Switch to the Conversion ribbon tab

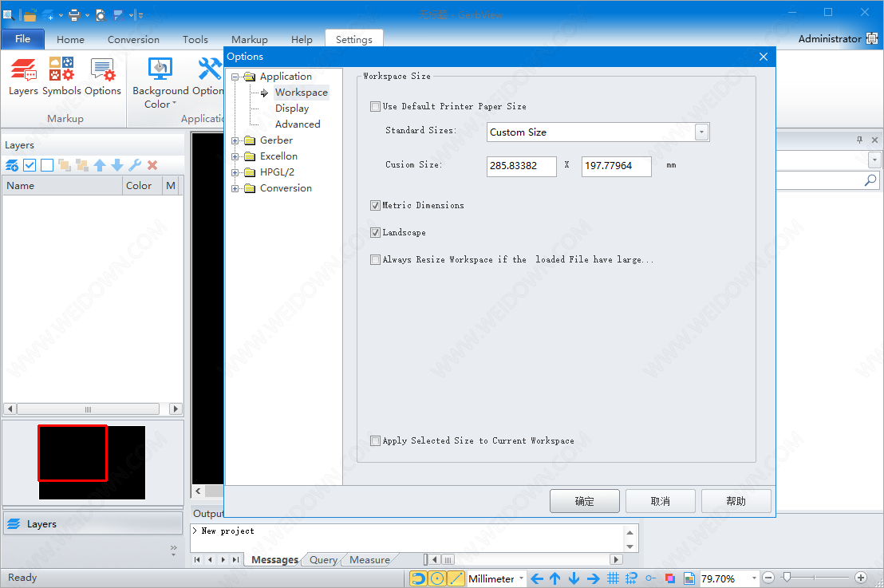coord(133,39)
